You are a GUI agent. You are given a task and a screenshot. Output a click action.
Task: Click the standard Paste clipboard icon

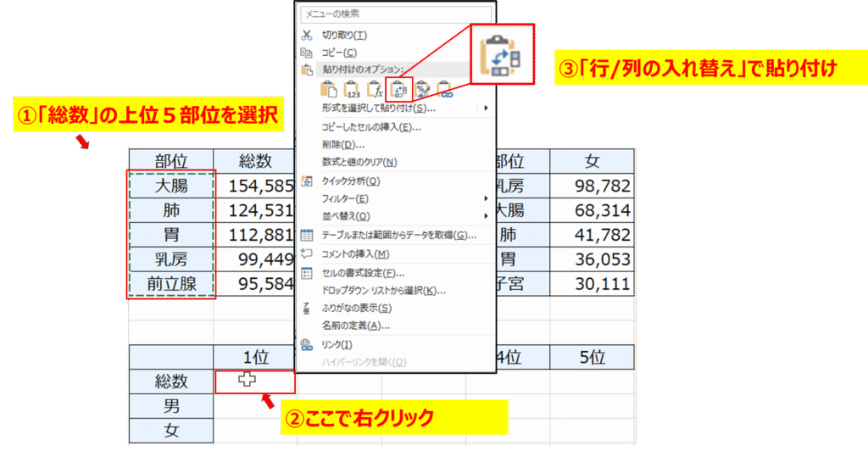tap(330, 88)
